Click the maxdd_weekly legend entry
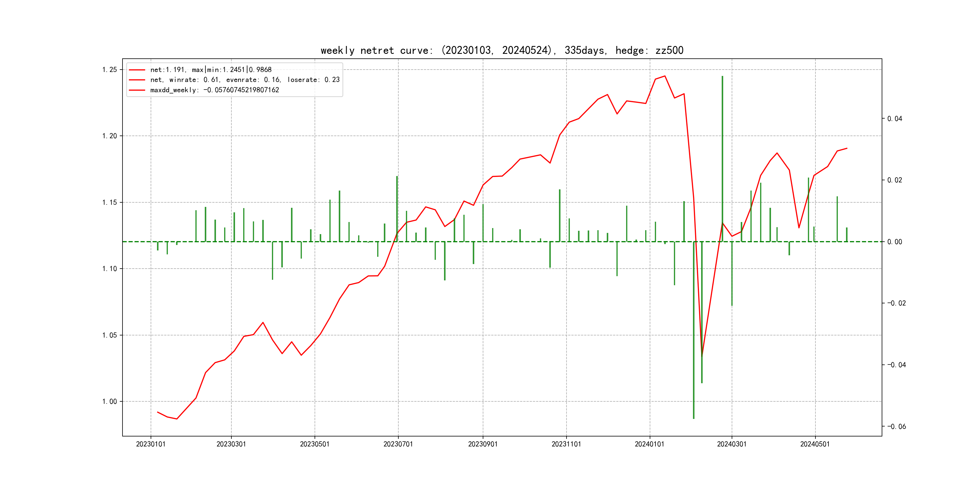This screenshot has height=490, width=980. pyautogui.click(x=214, y=90)
